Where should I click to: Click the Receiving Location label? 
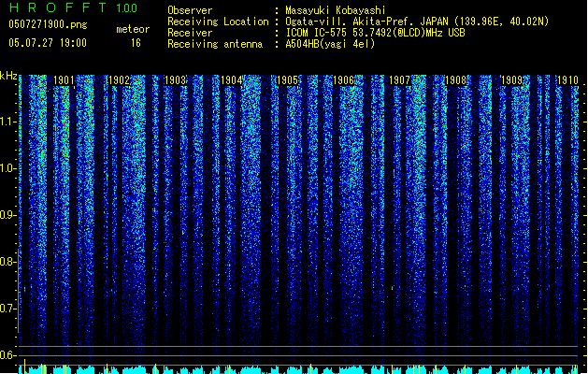pyautogui.click(x=218, y=22)
